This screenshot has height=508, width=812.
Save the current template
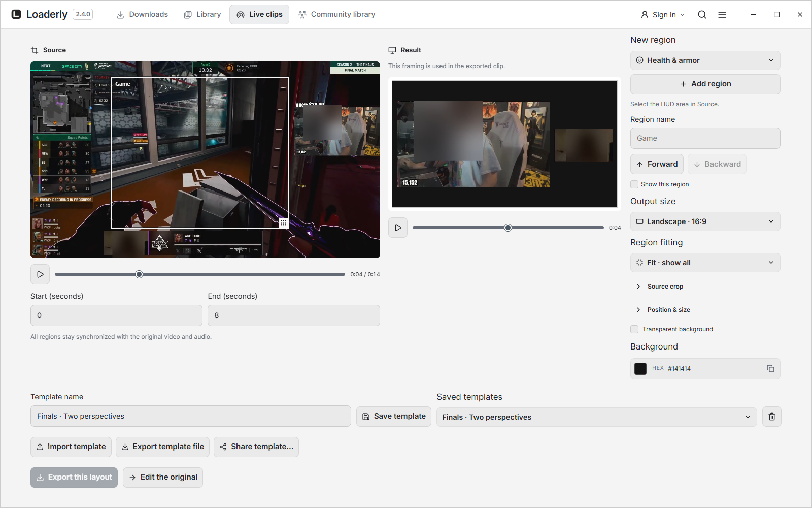pyautogui.click(x=394, y=417)
